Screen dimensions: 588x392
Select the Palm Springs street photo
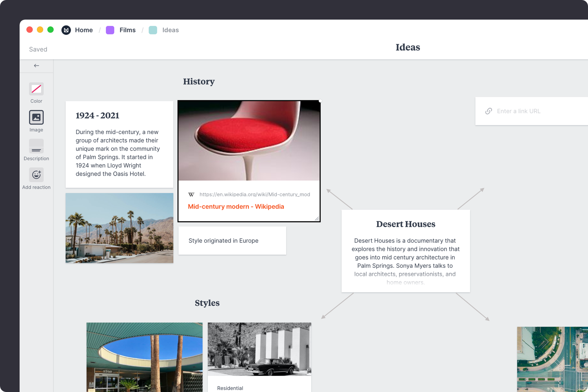[x=119, y=228]
